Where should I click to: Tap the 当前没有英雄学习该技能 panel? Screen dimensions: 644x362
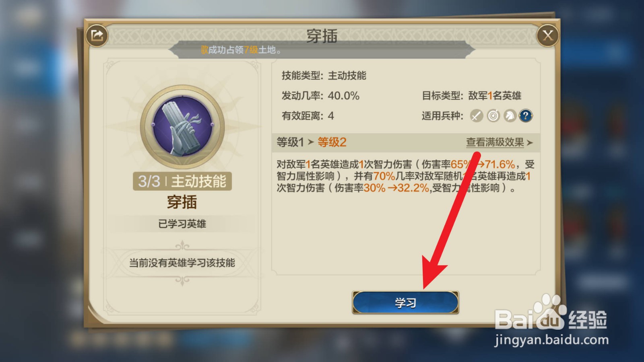click(182, 263)
